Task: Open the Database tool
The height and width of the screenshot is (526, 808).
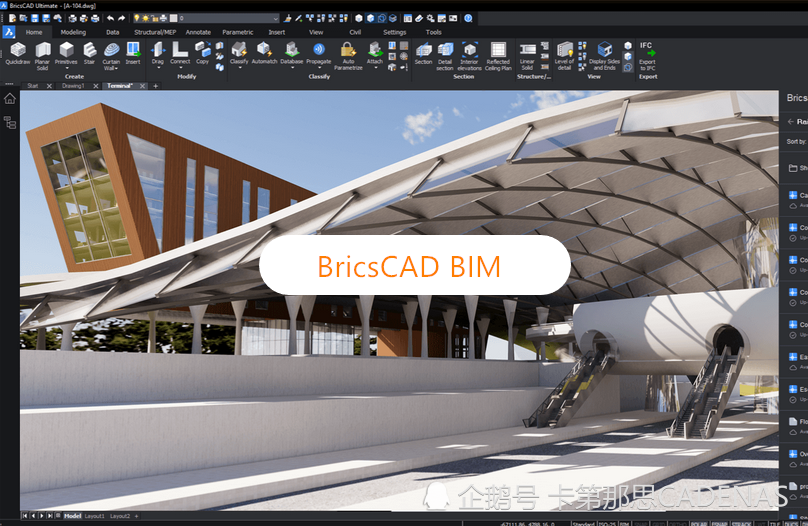Action: (x=292, y=54)
